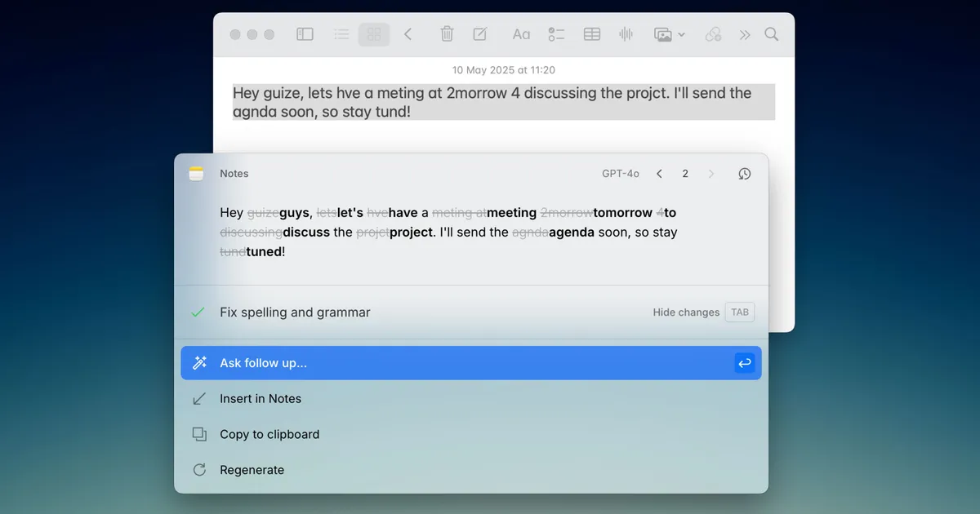
Task: Create a new note
Action: [480, 34]
